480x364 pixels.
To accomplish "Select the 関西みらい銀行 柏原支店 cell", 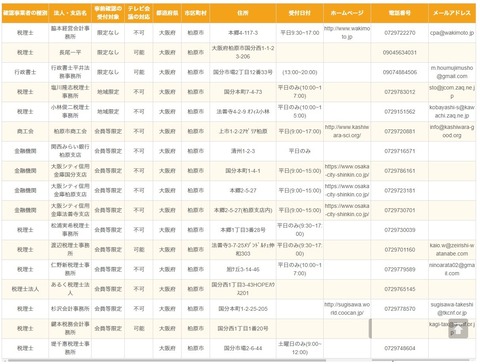I will coord(70,151).
